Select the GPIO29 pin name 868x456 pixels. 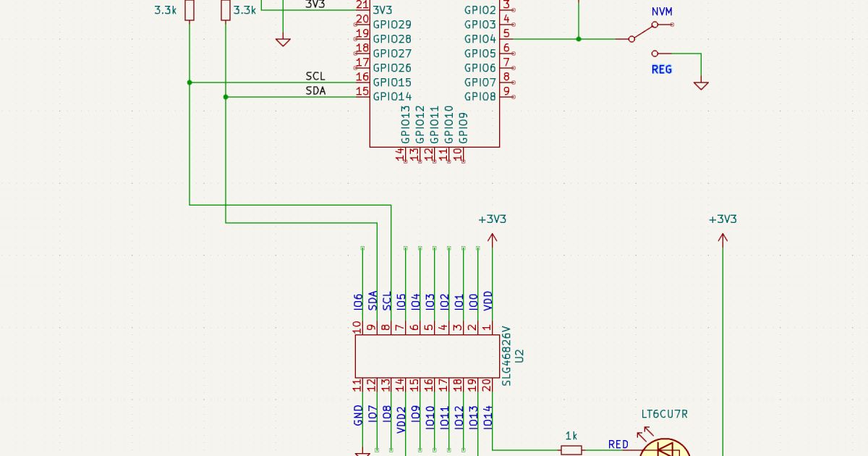pos(392,25)
